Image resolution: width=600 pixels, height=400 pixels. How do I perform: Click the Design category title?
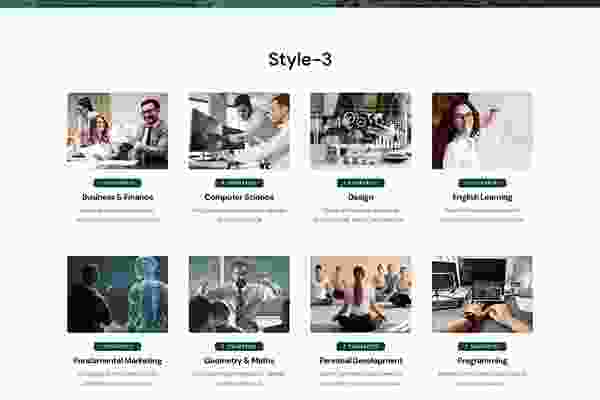click(360, 197)
